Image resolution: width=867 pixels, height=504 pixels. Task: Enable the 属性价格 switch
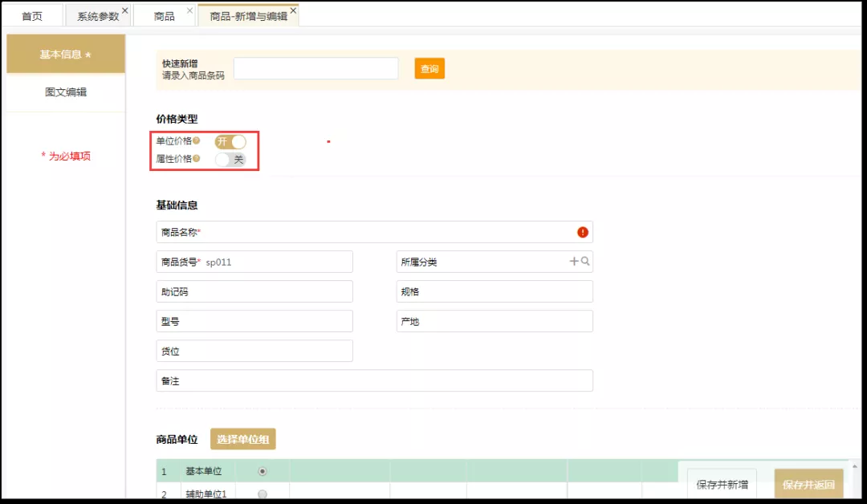[x=230, y=159]
